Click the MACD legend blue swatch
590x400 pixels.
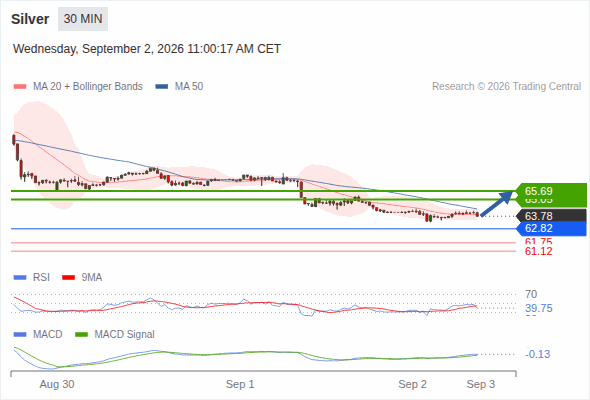tap(20, 334)
